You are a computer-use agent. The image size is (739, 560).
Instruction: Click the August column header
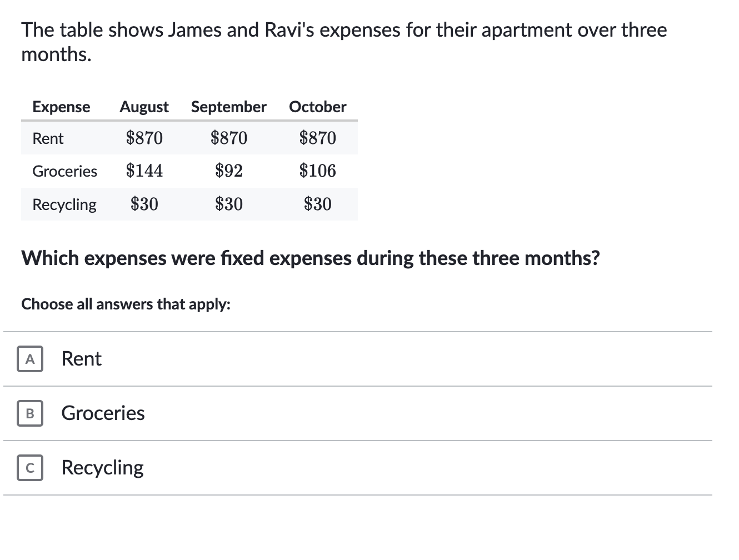[144, 107]
